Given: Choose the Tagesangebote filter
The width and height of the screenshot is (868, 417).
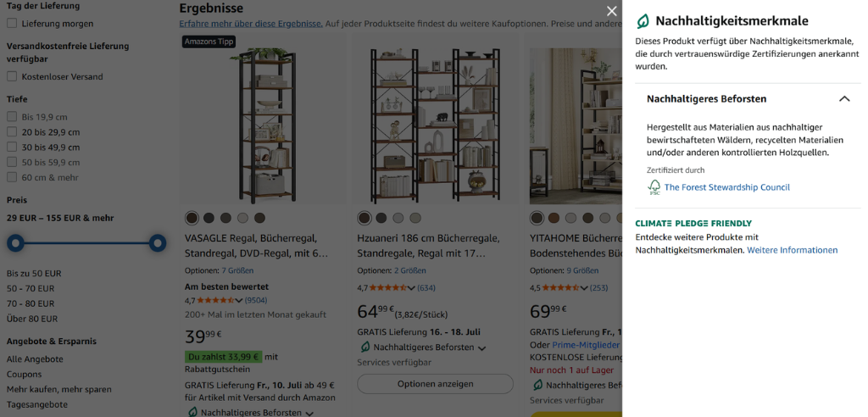Looking at the screenshot, I should 37,404.
